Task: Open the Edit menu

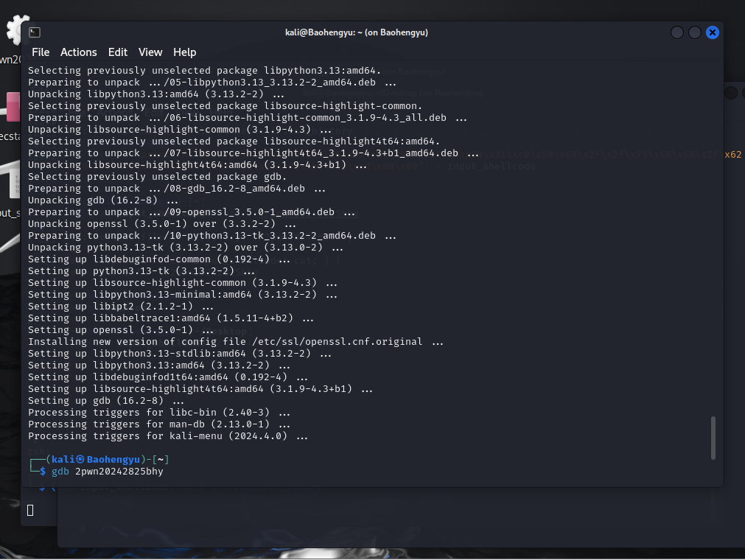Action: [117, 52]
